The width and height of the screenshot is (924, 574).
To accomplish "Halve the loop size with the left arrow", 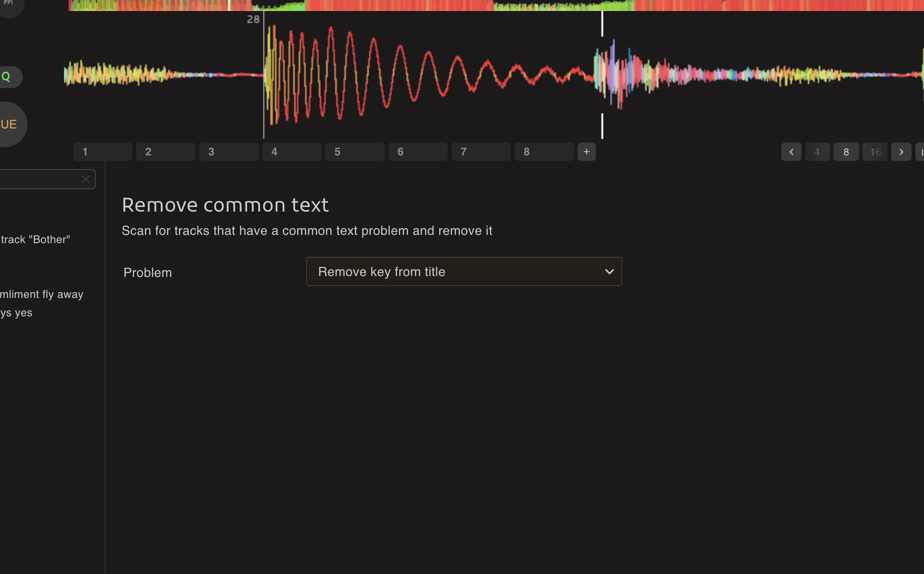I will point(791,152).
